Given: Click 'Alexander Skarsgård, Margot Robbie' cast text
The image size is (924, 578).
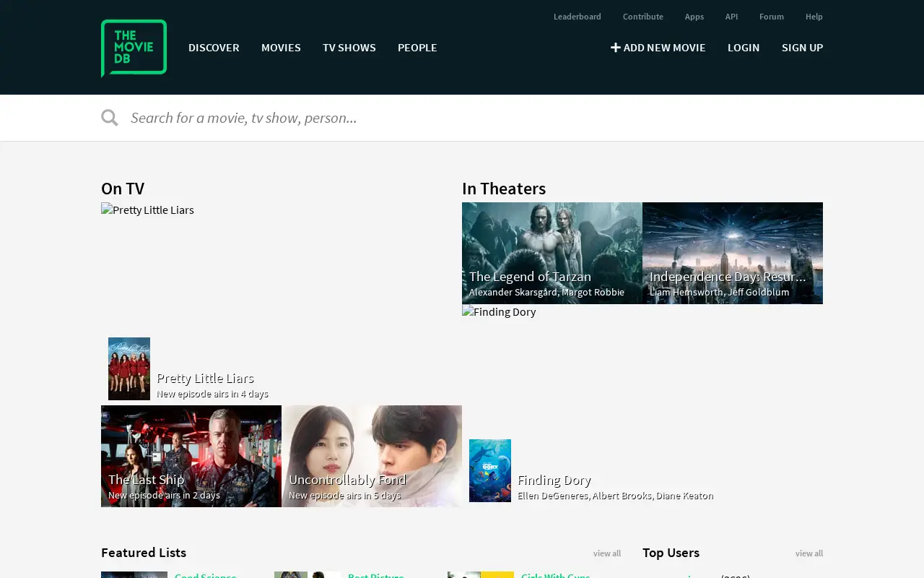Looking at the screenshot, I should 546,292.
